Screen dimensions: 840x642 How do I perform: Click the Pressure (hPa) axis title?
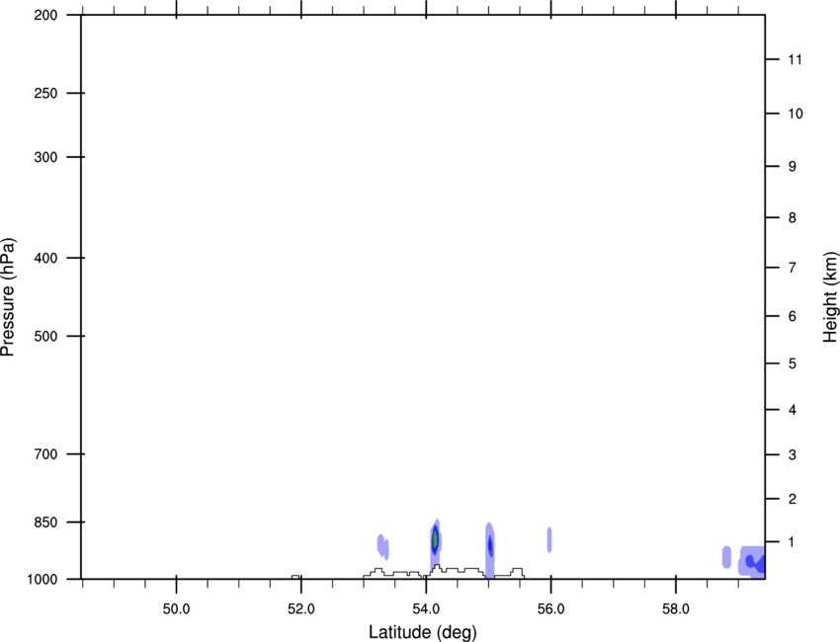click(8, 296)
